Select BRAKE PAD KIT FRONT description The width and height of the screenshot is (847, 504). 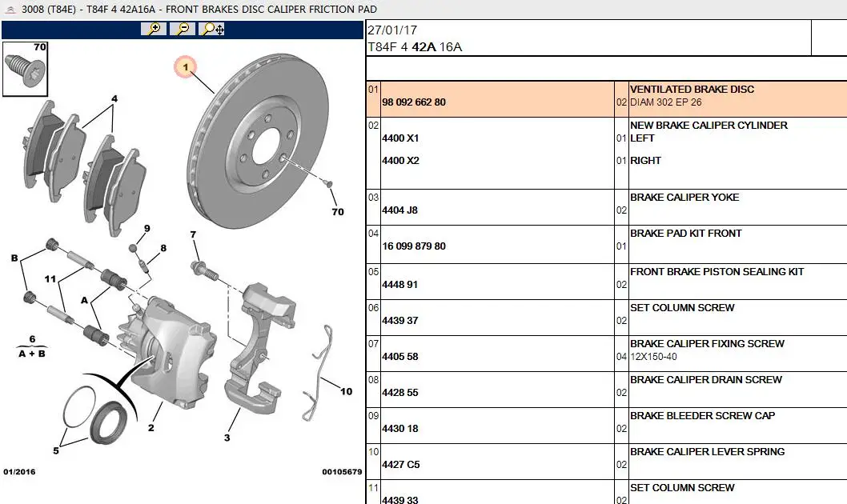pos(686,233)
